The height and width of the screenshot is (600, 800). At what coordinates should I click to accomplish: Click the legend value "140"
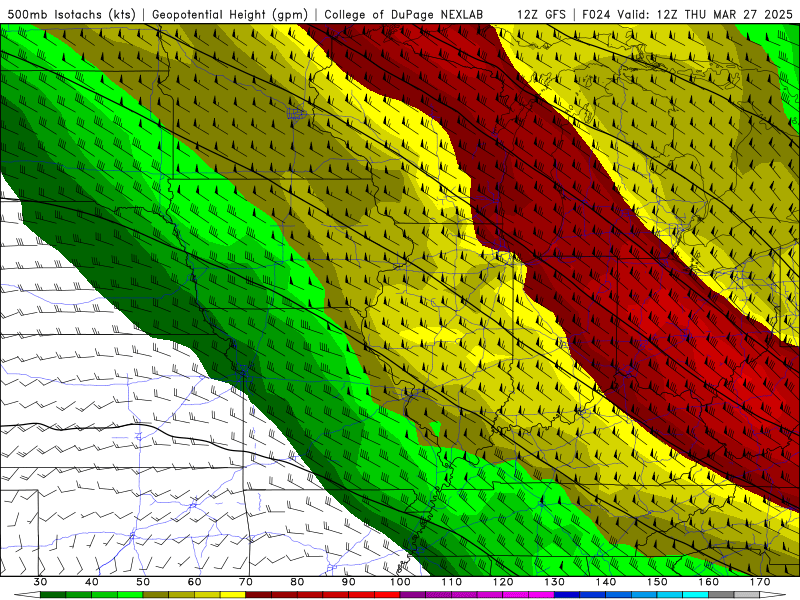coord(606,582)
